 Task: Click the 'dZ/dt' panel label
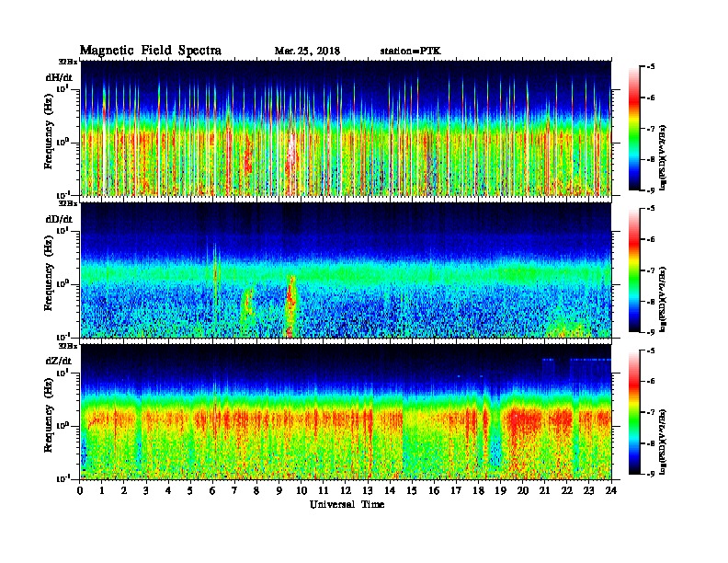(x=59, y=361)
